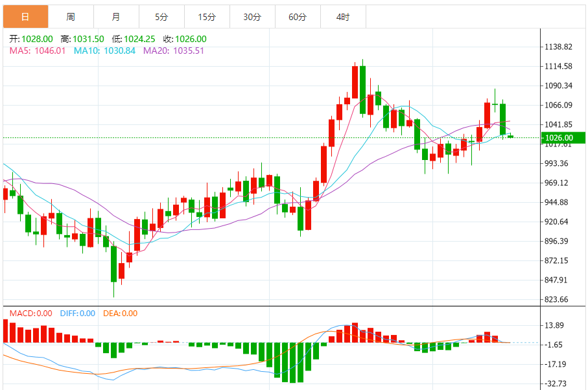Click the 993.36 price axis label
588x390 pixels.
pyautogui.click(x=556, y=163)
